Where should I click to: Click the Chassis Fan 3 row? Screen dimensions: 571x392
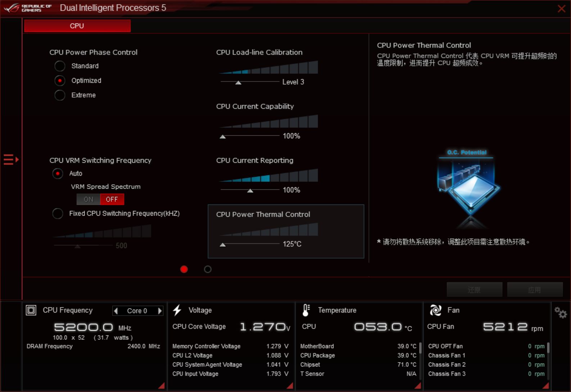point(486,374)
